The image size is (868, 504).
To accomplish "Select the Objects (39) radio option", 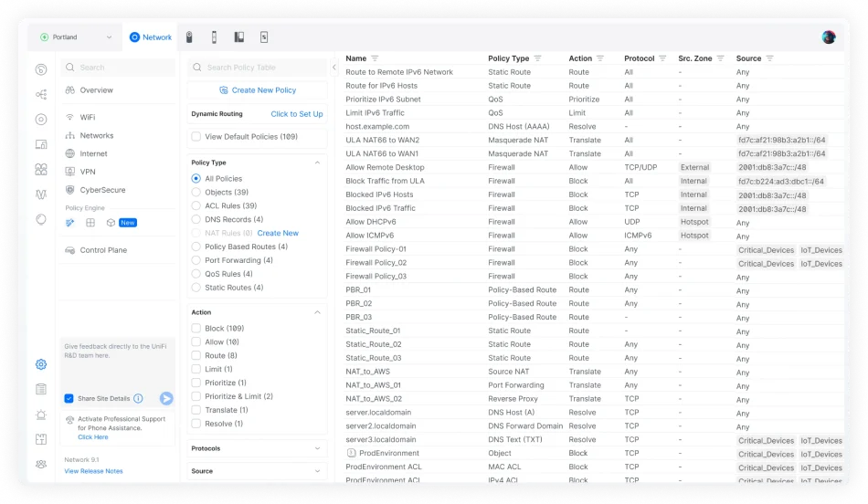I will (x=196, y=193).
